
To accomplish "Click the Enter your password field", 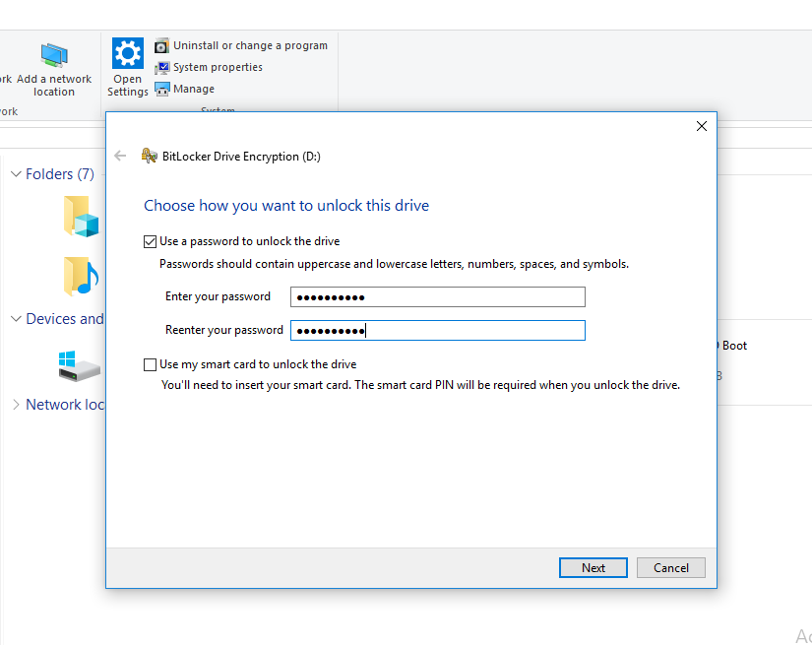I will click(x=438, y=296).
